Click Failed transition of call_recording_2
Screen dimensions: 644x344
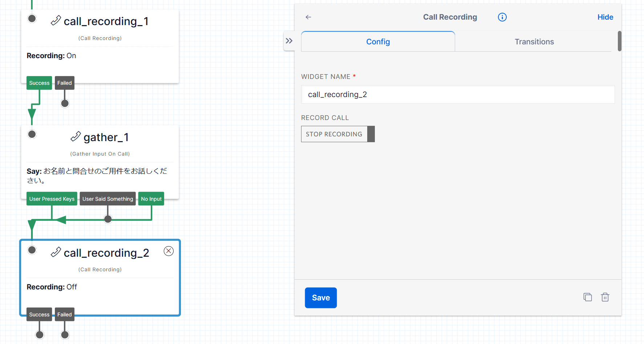click(x=65, y=315)
